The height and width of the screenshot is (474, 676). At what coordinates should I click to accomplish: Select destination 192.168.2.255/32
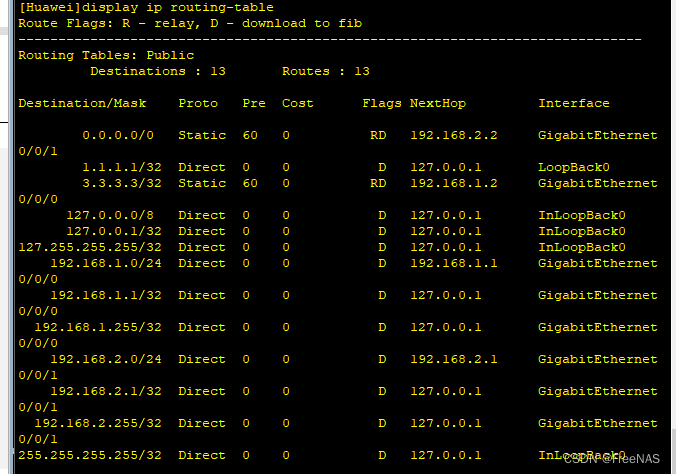98,423
